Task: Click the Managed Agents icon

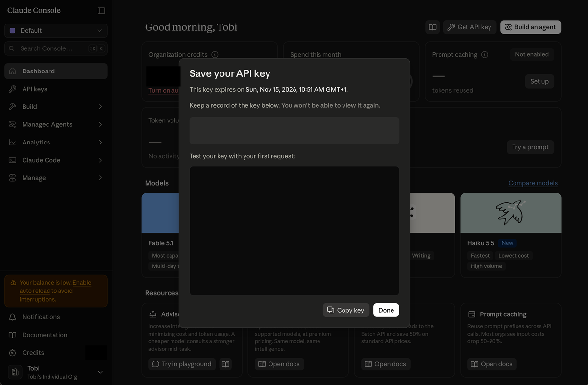Action: [x=13, y=124]
